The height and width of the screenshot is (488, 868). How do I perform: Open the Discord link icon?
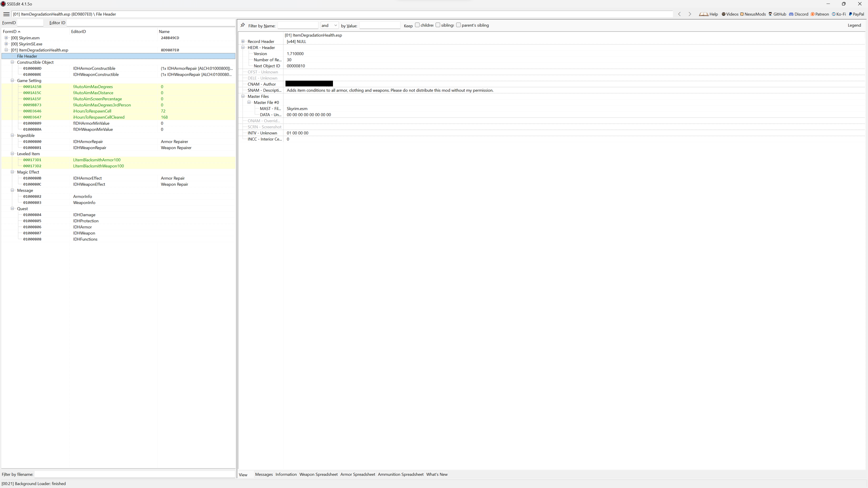pos(791,14)
